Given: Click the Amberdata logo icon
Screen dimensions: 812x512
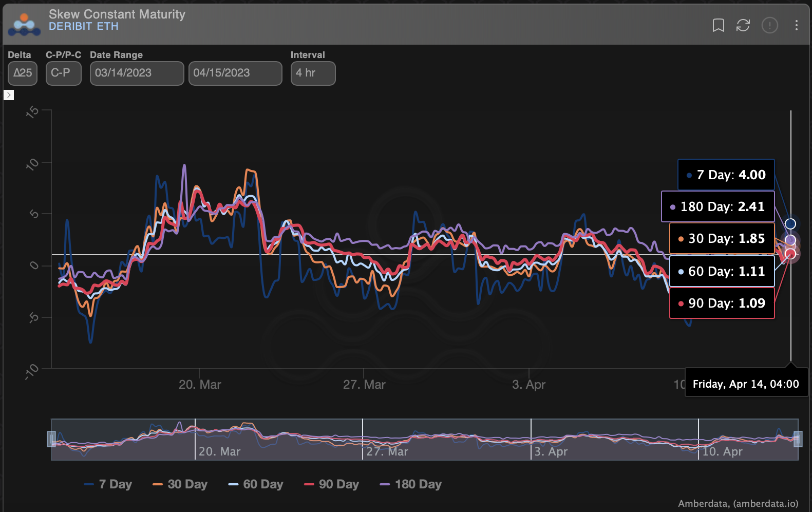Looking at the screenshot, I should [x=24, y=24].
